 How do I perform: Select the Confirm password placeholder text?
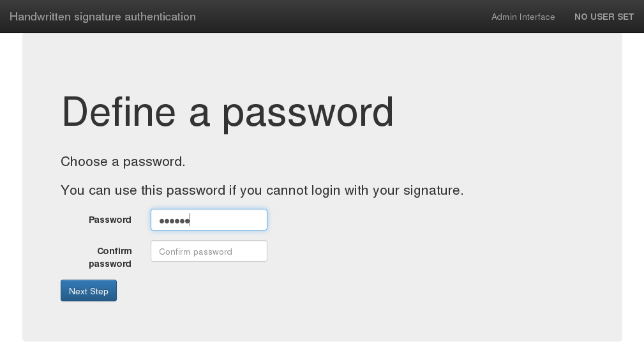[195, 252]
